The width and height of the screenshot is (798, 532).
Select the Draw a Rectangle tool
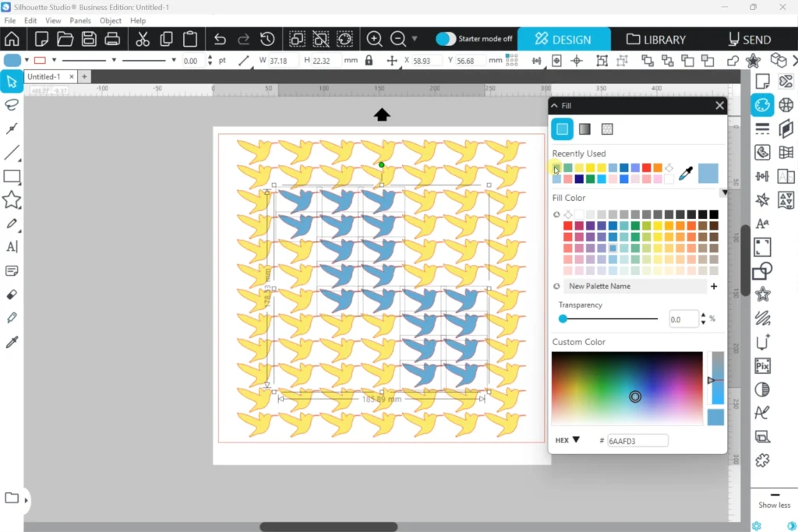coord(12,177)
